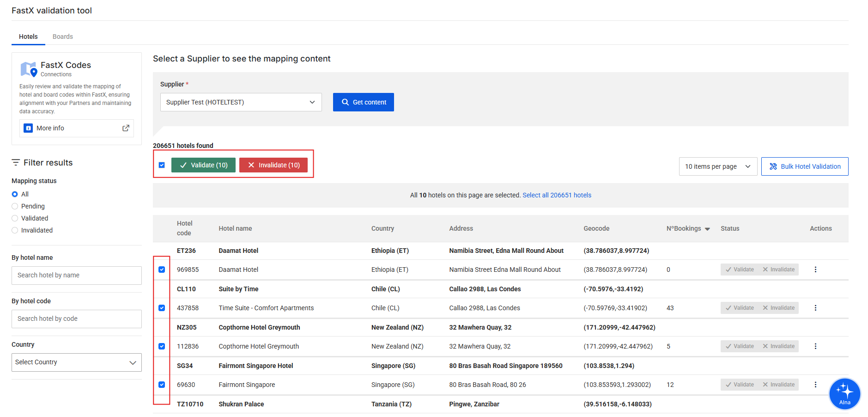Viewport: 868px width, 417px height.
Task: Open the Alna assistant icon
Action: [x=844, y=393]
